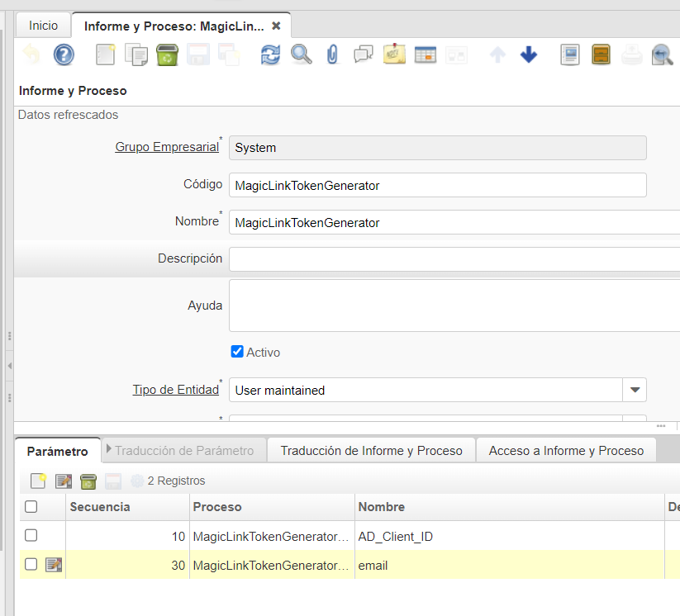Click the Tipo de Entidad label link
The height and width of the screenshot is (616, 680).
[x=175, y=390]
